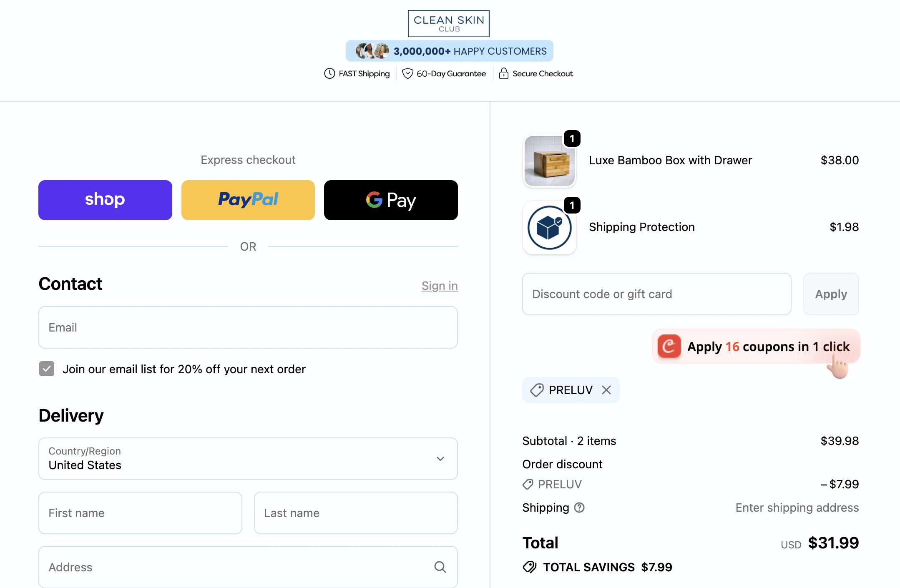Click the 3,000,000+ HAPPY CUSTOMERS banner text
The image size is (900, 588).
point(470,51)
